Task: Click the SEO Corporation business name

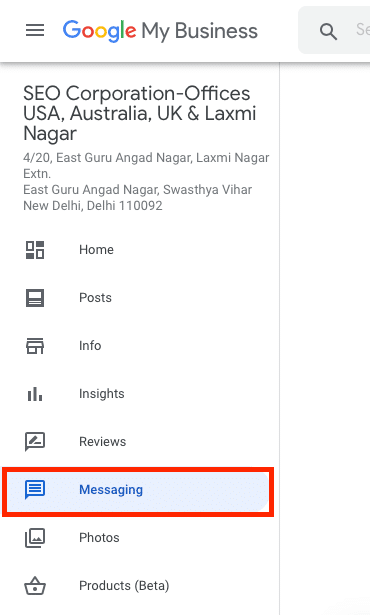Action: tap(140, 113)
